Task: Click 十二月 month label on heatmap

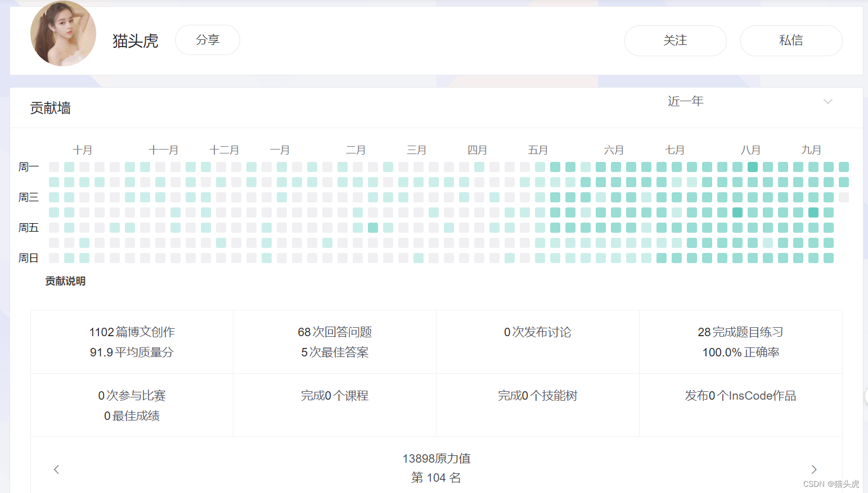Action: click(x=224, y=150)
